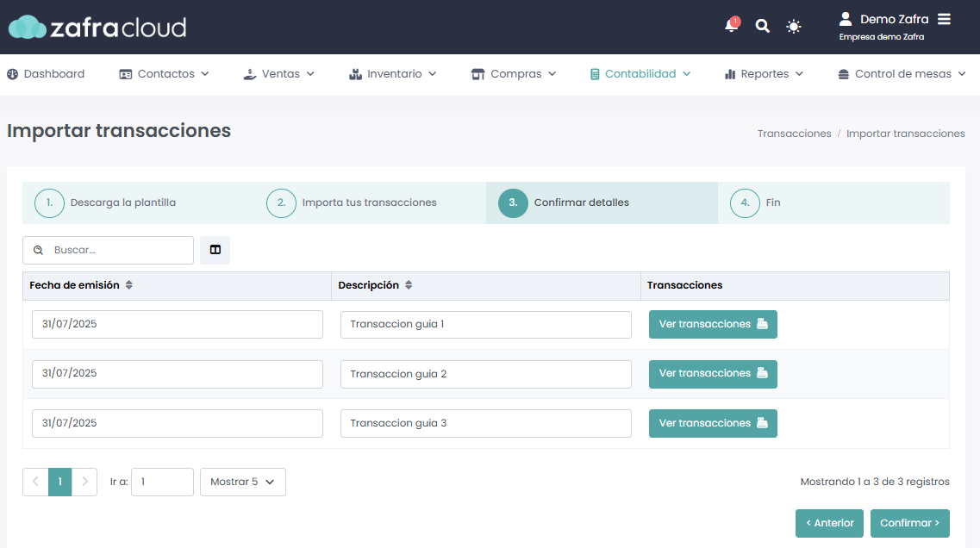The width and height of the screenshot is (980, 548).
Task: Click 'Empresa demo Zafra' text
Action: click(x=881, y=37)
